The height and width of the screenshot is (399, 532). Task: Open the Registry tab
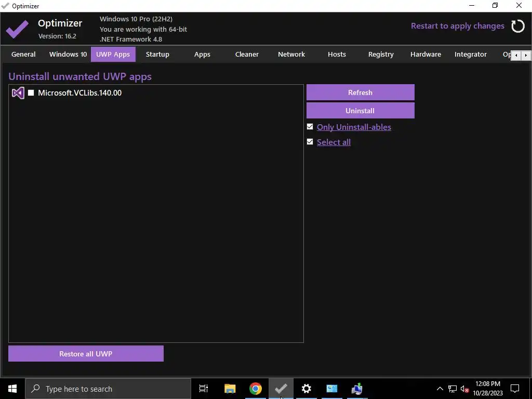click(x=381, y=54)
